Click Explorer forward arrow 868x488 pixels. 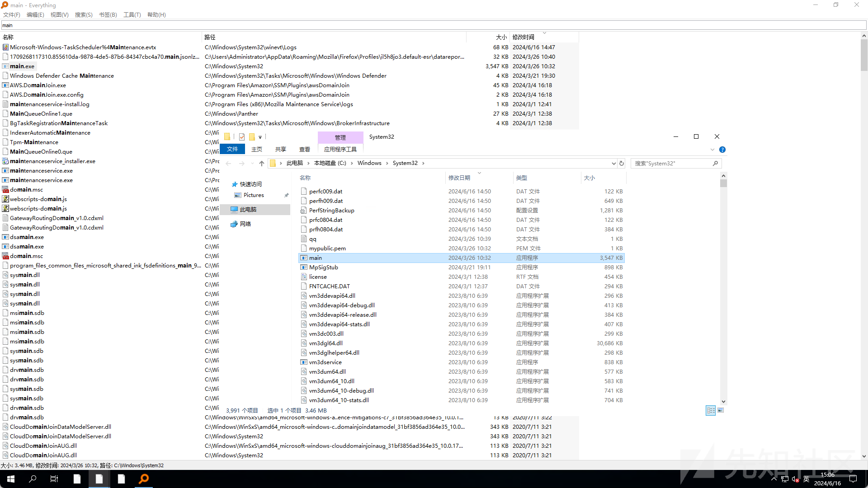[242, 163]
